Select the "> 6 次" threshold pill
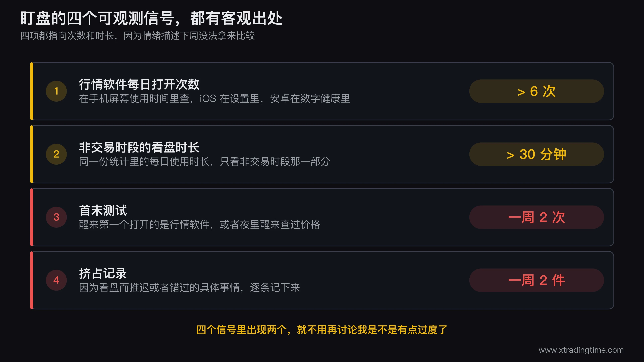644x362 pixels. coord(536,91)
